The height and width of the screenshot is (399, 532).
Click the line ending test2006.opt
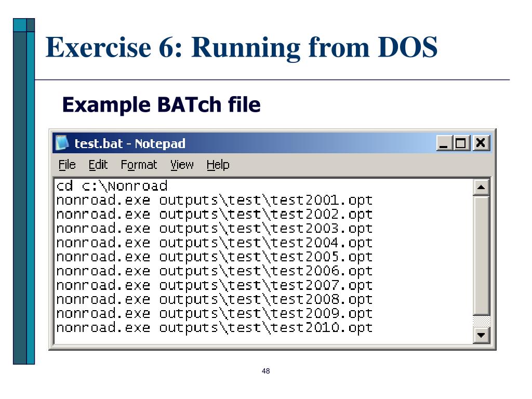tap(214, 271)
